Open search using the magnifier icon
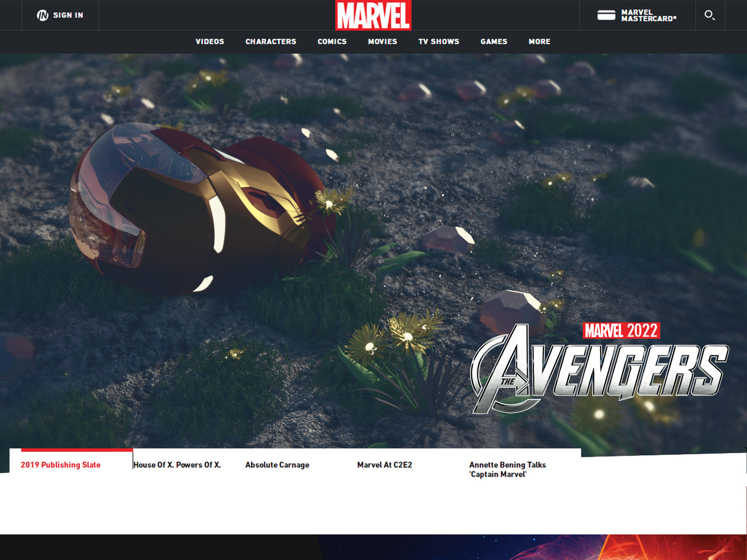This screenshot has height=560, width=747. point(711,15)
